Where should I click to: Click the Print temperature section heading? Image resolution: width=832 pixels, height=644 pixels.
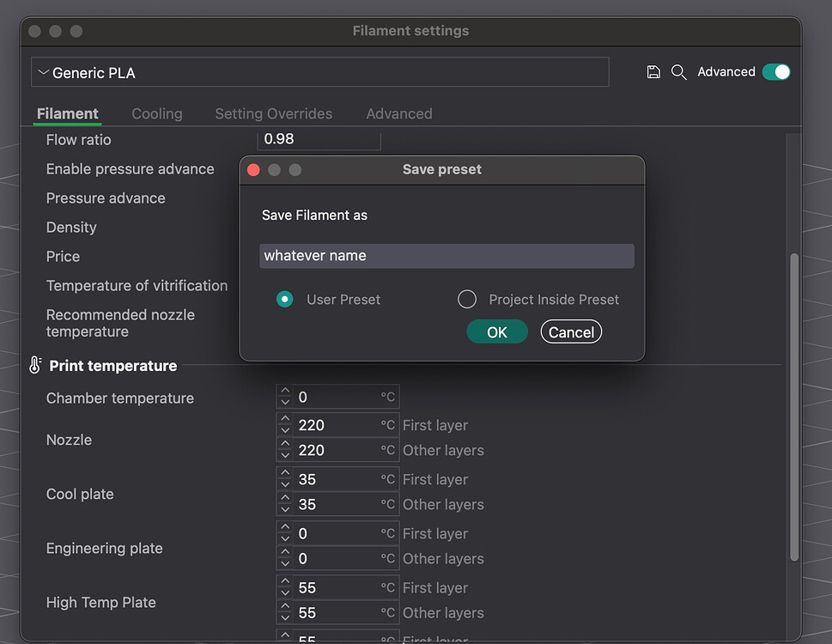point(113,366)
